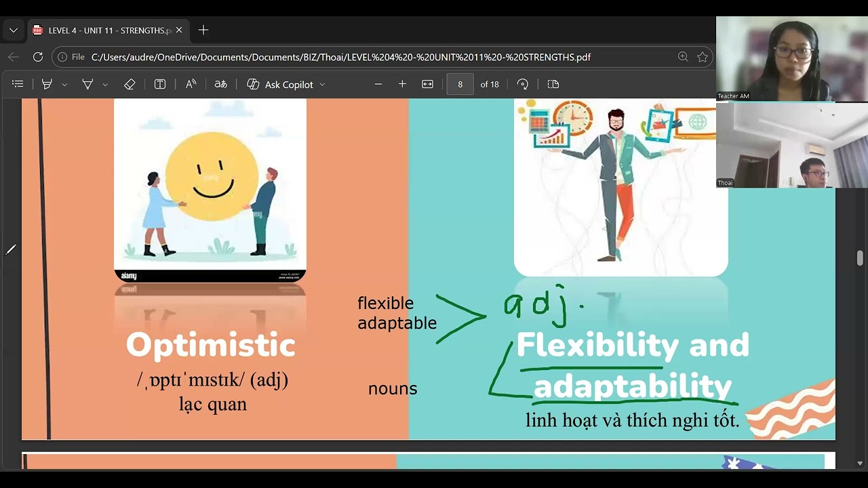
Task: Open a new browser tab
Action: pos(203,30)
